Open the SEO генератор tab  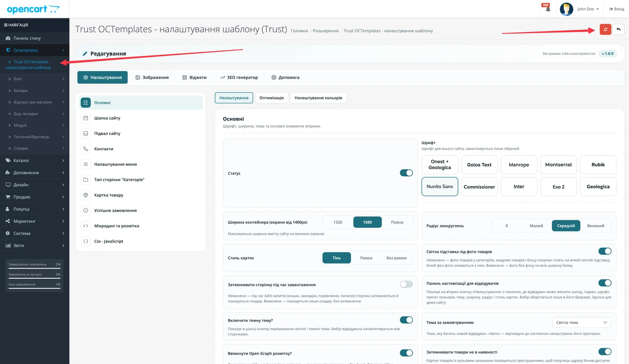pyautogui.click(x=239, y=78)
